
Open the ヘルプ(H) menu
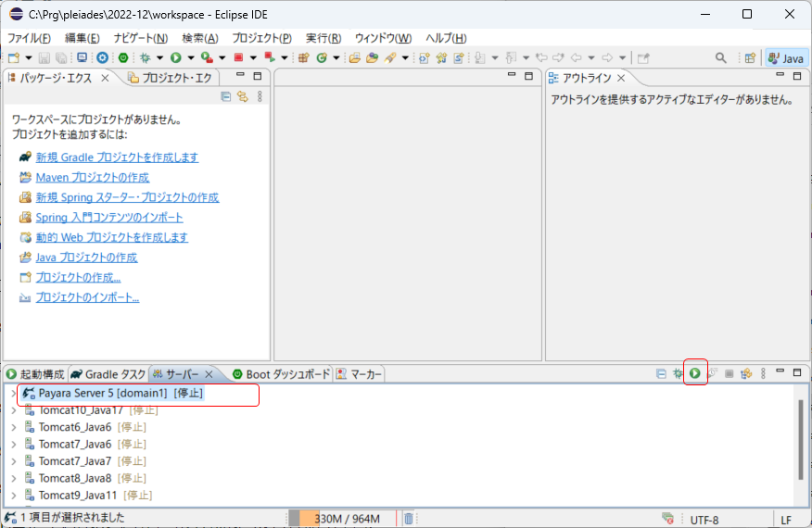click(446, 38)
